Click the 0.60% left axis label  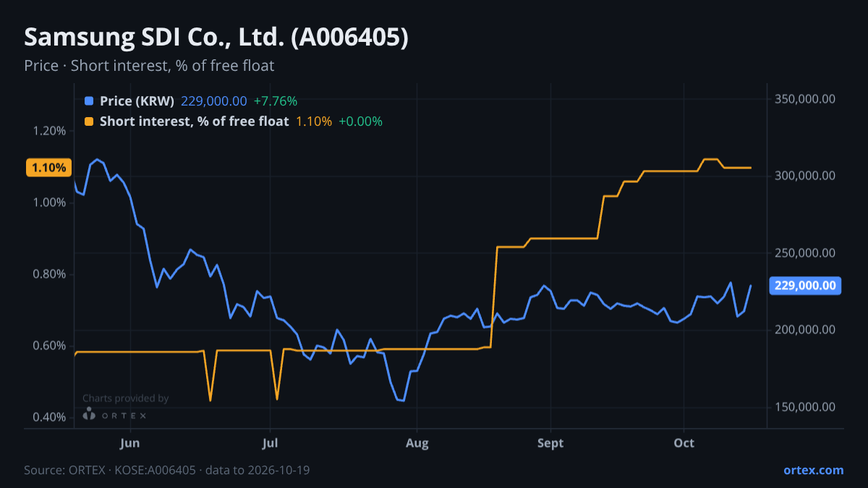click(x=50, y=346)
